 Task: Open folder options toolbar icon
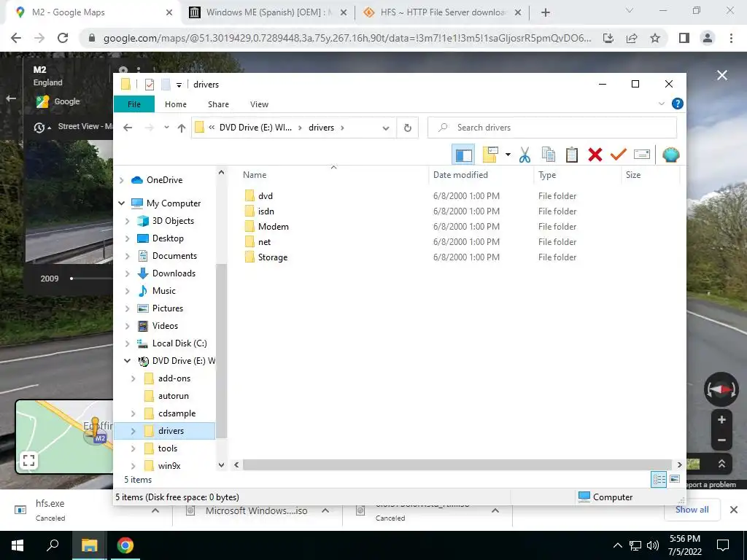(490, 155)
